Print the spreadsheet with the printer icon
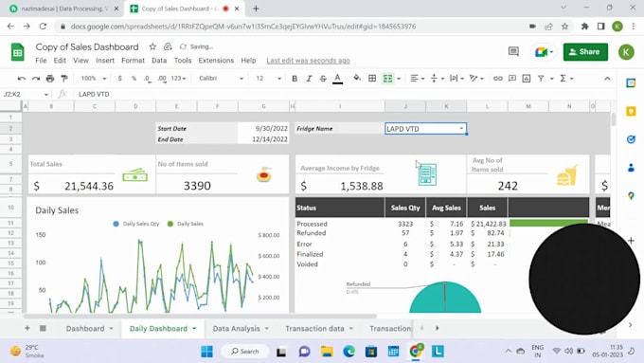Screen dimensions: 644x363 (50, 78)
